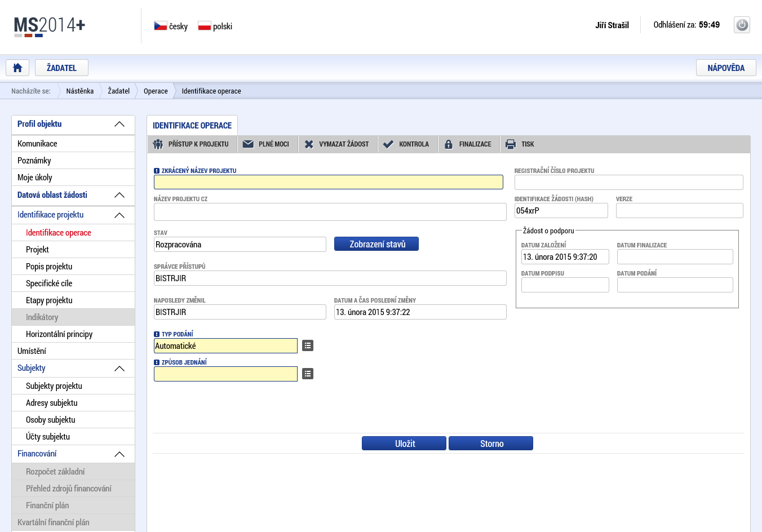Image resolution: width=762 pixels, height=532 pixels.
Task: Click the Datum podání field
Action: point(675,285)
